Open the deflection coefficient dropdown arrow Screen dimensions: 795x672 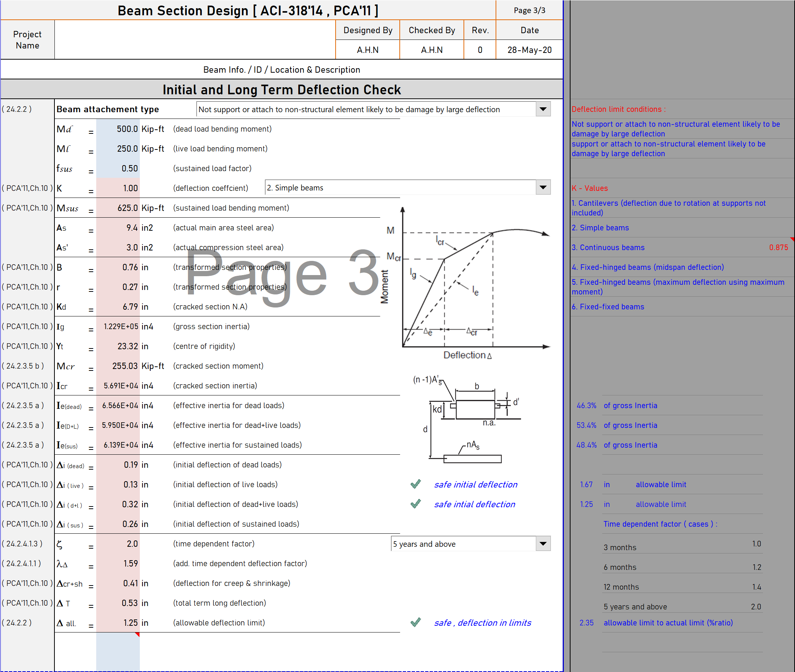543,187
